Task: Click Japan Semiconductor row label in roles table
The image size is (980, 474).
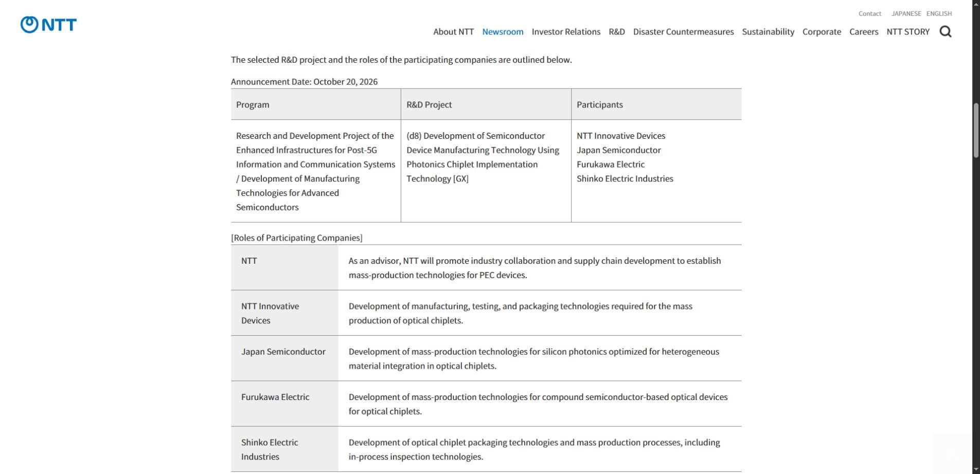Action: (284, 358)
